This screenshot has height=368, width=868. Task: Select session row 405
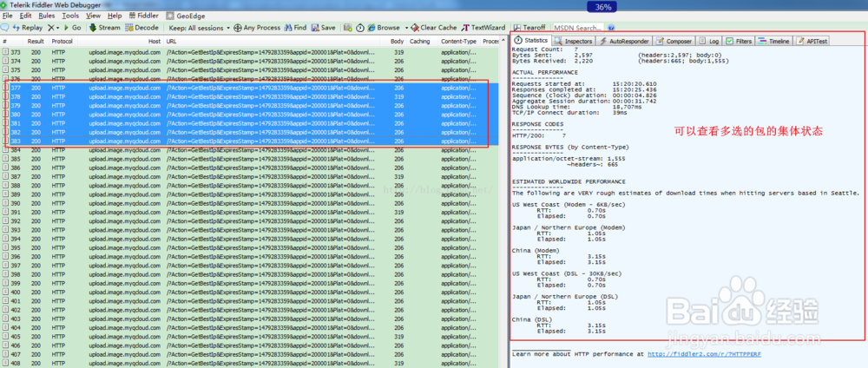[249, 337]
